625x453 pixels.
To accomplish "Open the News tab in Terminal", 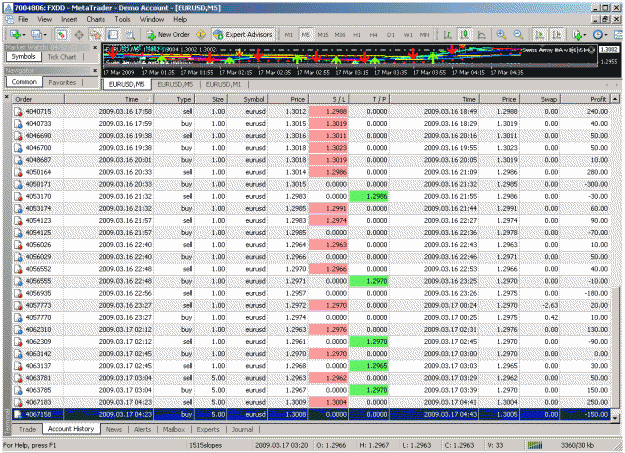I will point(114,429).
